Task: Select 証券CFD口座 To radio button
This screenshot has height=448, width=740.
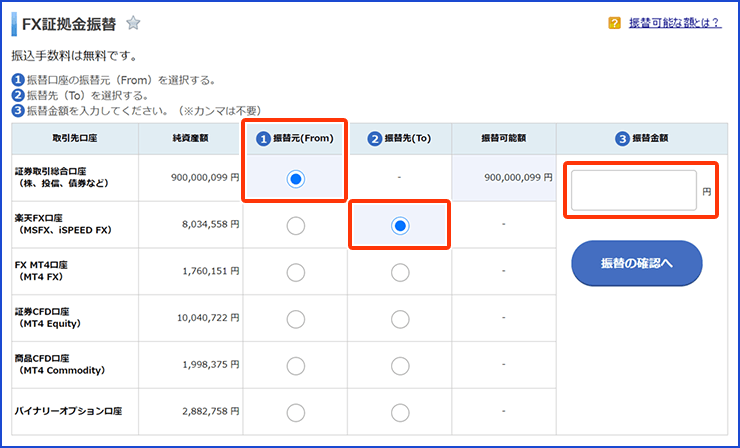Action: [400, 319]
